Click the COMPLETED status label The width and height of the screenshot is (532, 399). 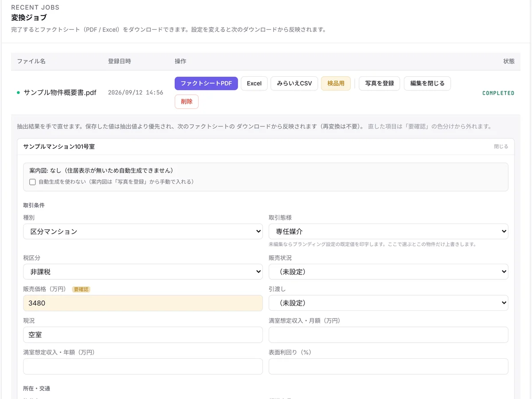[498, 93]
